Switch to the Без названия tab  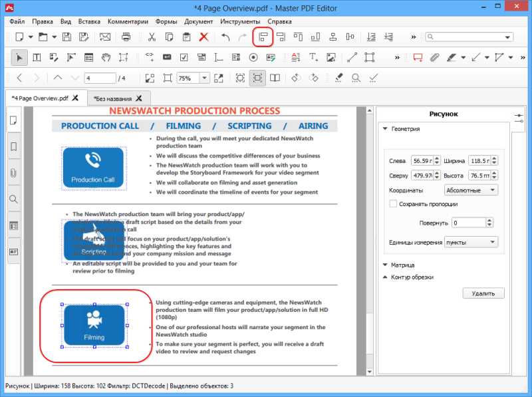[x=113, y=98]
